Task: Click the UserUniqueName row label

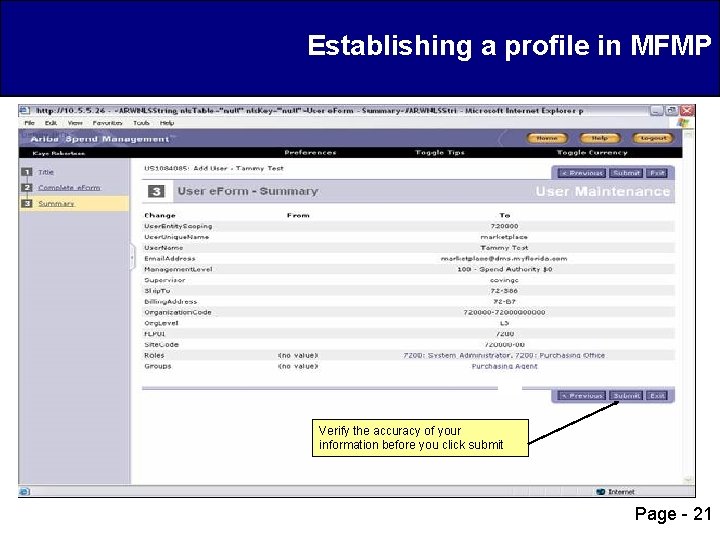Action: [176, 237]
